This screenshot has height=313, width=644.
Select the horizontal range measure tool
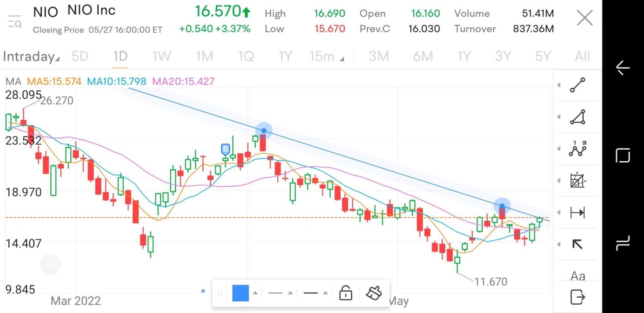(578, 212)
